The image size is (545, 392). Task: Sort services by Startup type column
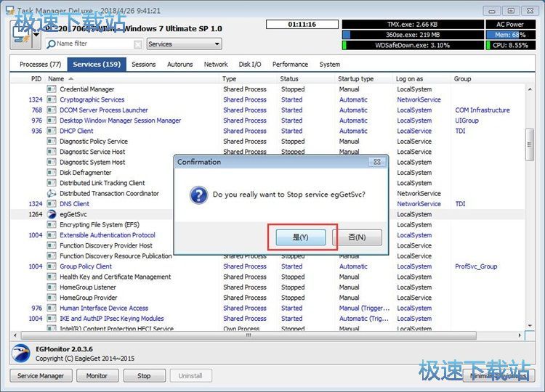tap(356, 78)
